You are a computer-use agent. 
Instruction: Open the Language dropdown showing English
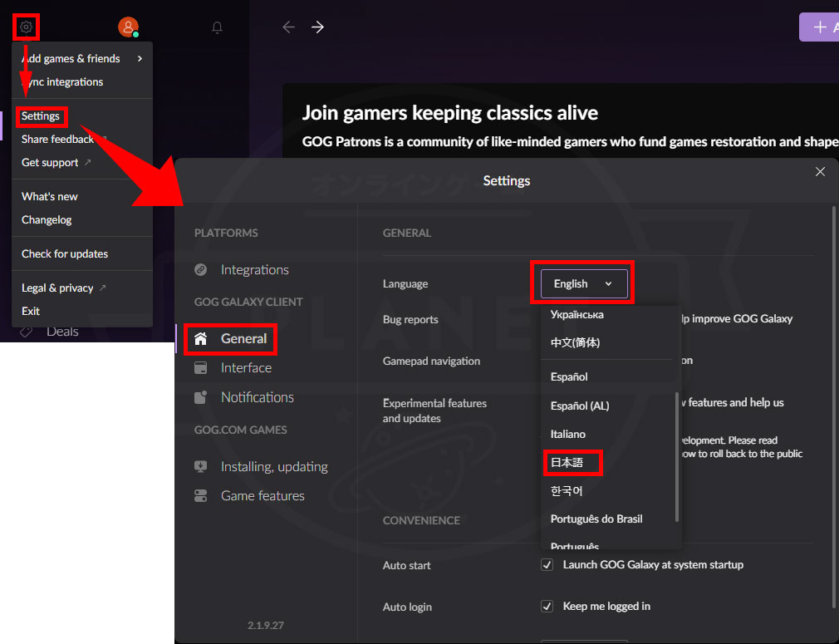(584, 283)
